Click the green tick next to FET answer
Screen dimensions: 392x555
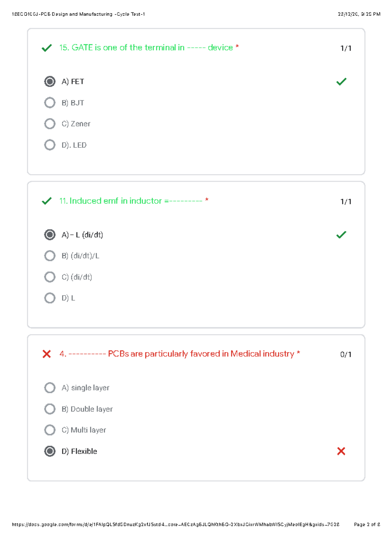point(341,81)
